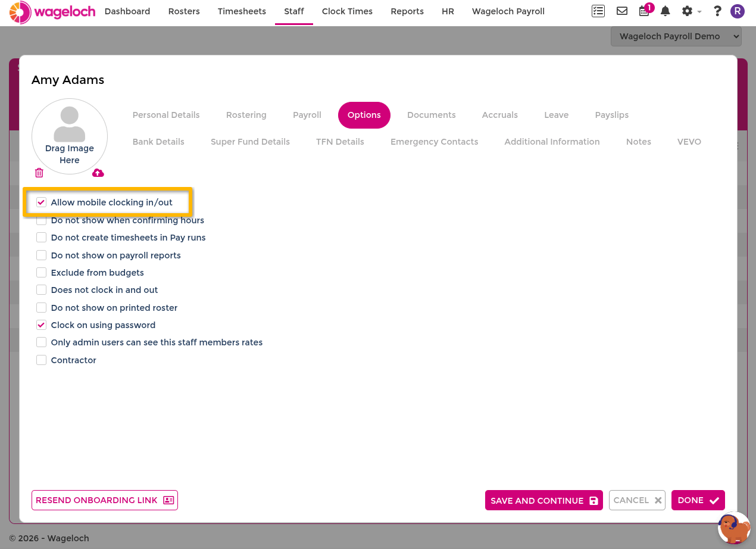Open the help question mark
The height and width of the screenshot is (549, 756).
(717, 11)
